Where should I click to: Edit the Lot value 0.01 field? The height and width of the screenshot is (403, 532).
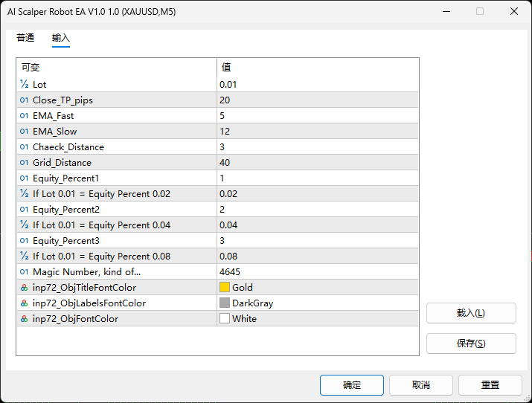tap(317, 85)
